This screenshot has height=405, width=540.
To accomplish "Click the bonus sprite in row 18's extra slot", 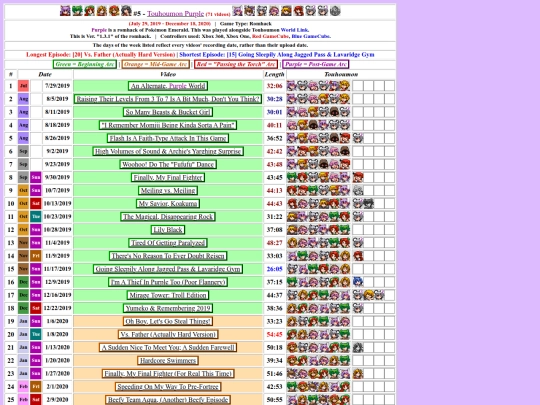I will coord(358,308).
